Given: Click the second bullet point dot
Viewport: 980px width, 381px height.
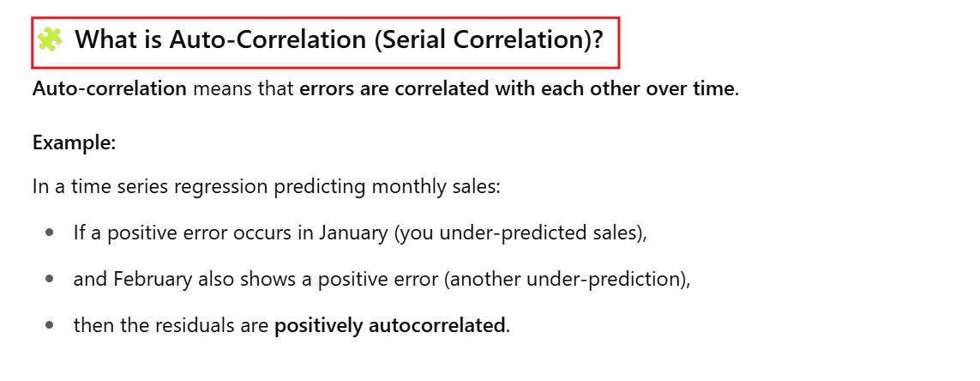Looking at the screenshot, I should pos(51,279).
